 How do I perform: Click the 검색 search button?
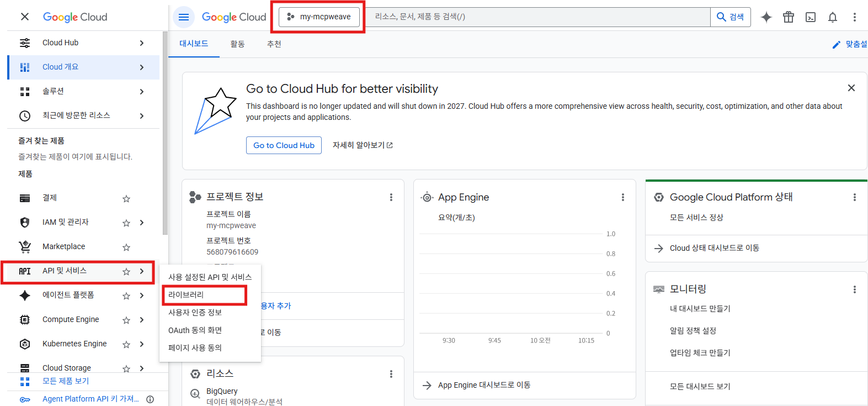731,17
